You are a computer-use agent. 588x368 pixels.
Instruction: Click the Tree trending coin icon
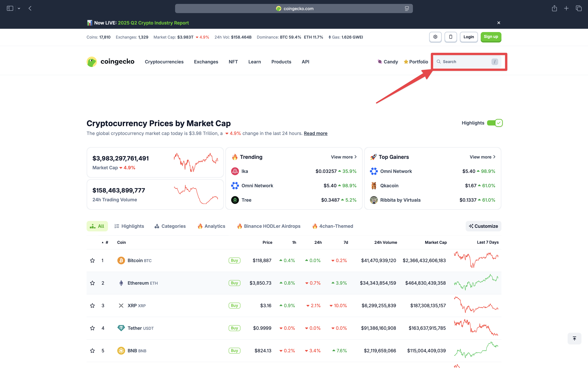[235, 200]
